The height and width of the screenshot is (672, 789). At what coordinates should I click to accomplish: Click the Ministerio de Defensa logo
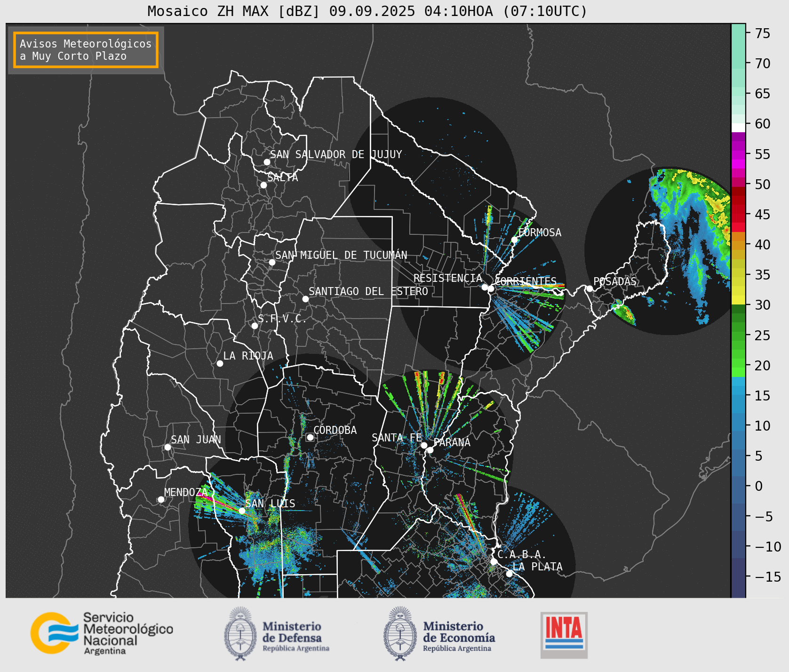click(277, 633)
